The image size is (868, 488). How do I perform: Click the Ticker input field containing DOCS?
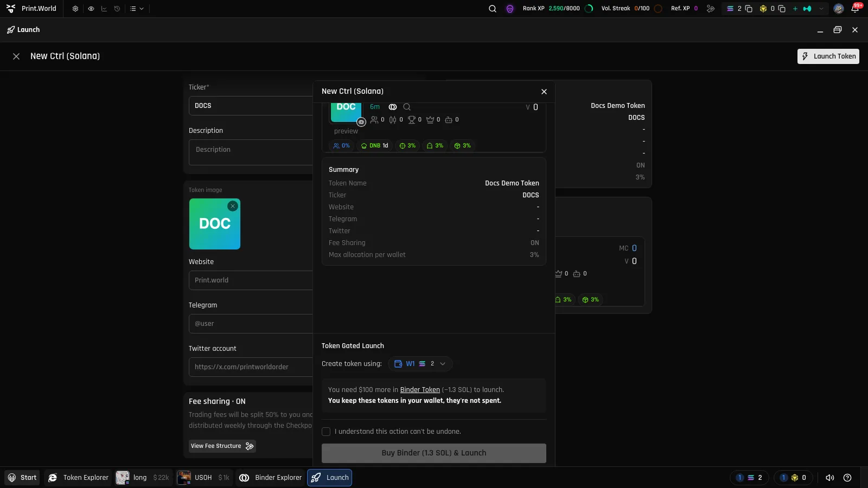point(251,106)
